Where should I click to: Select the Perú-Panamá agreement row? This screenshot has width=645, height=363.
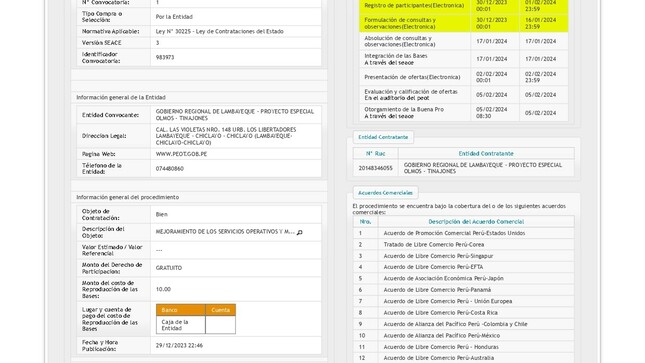(x=464, y=290)
